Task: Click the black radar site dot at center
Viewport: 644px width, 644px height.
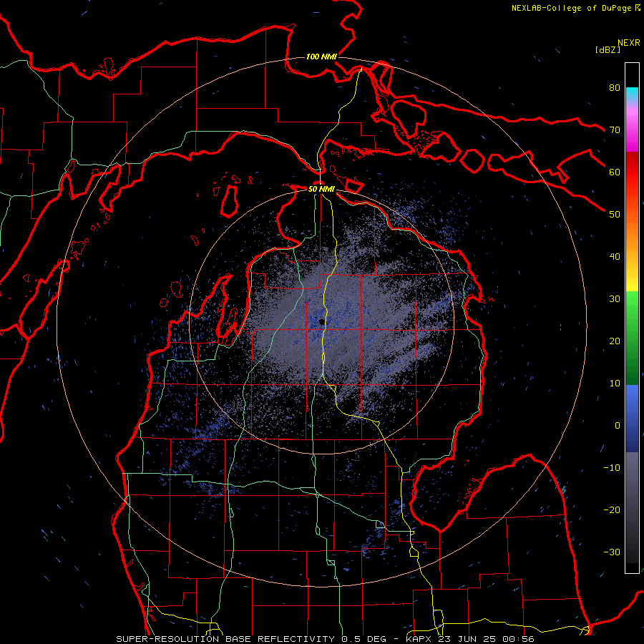Action: tap(322, 323)
